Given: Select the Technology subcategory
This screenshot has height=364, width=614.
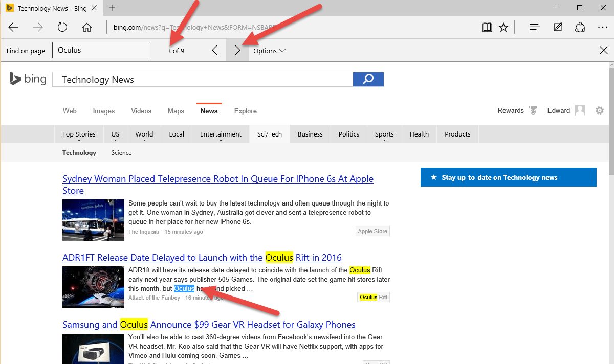Looking at the screenshot, I should [x=79, y=152].
